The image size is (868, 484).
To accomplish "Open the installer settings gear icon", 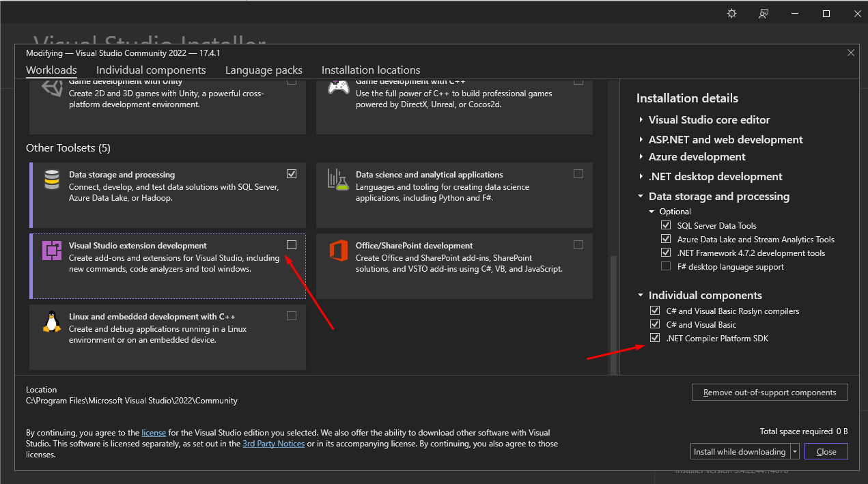I will [x=731, y=13].
